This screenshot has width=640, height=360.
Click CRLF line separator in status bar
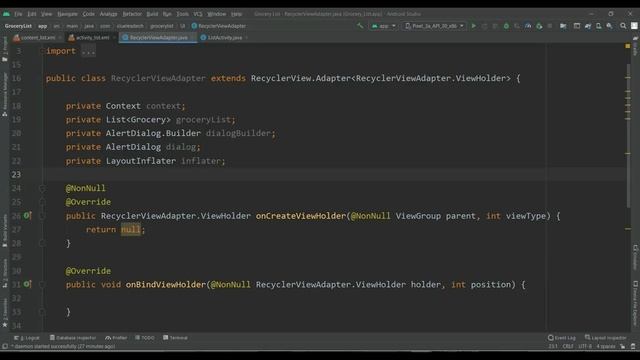click(x=568, y=346)
